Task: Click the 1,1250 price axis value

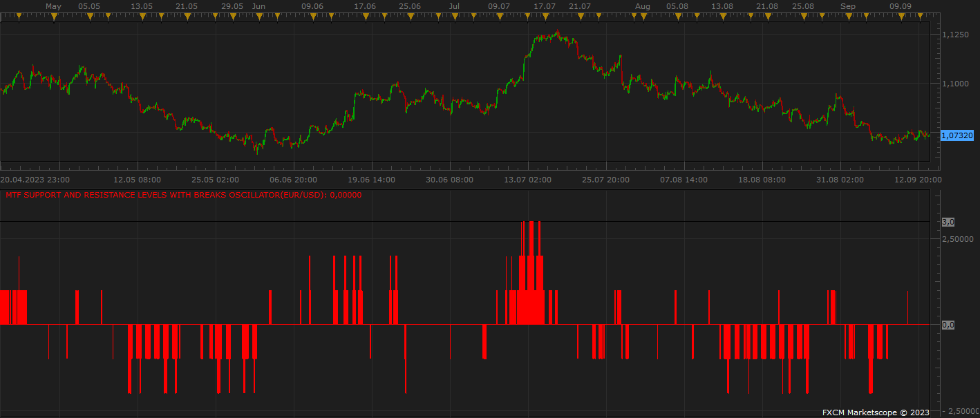Action: 957,34
